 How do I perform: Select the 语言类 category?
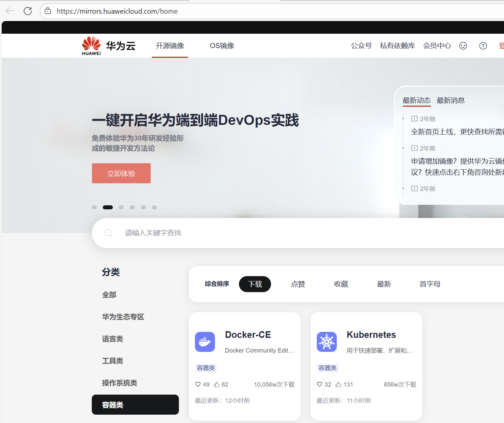point(112,339)
